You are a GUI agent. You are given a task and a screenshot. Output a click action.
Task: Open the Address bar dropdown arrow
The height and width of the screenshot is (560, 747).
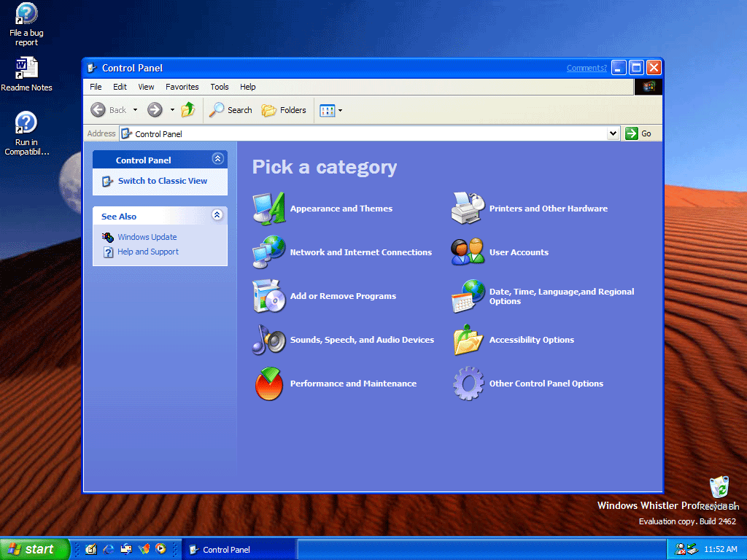click(613, 133)
